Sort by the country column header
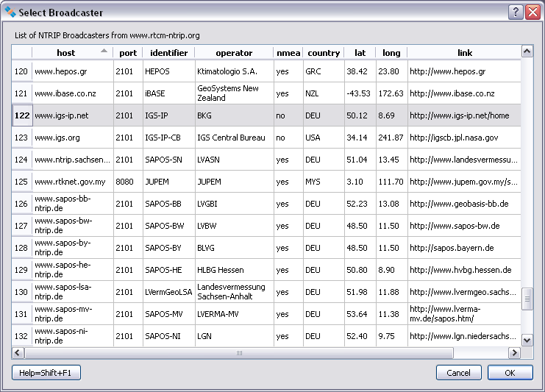This screenshot has height=392, width=545. point(324,53)
